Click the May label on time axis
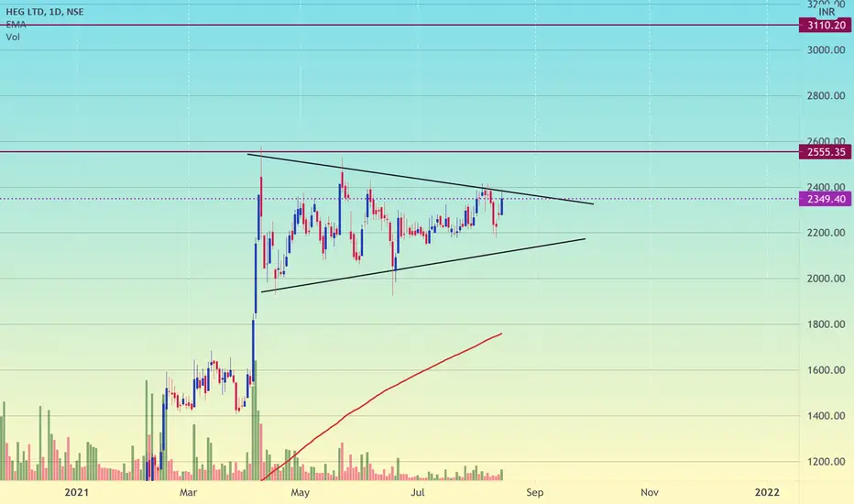The height and width of the screenshot is (504, 854). coord(301,493)
